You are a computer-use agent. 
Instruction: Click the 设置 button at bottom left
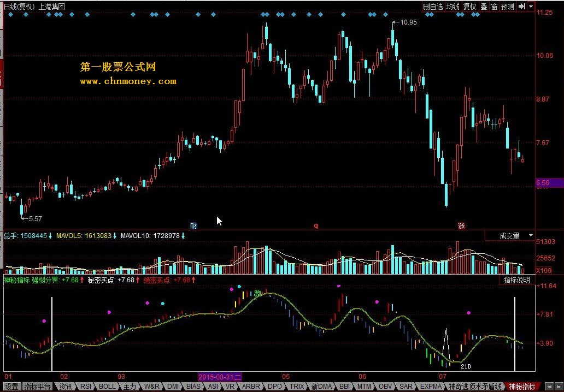click(x=11, y=387)
